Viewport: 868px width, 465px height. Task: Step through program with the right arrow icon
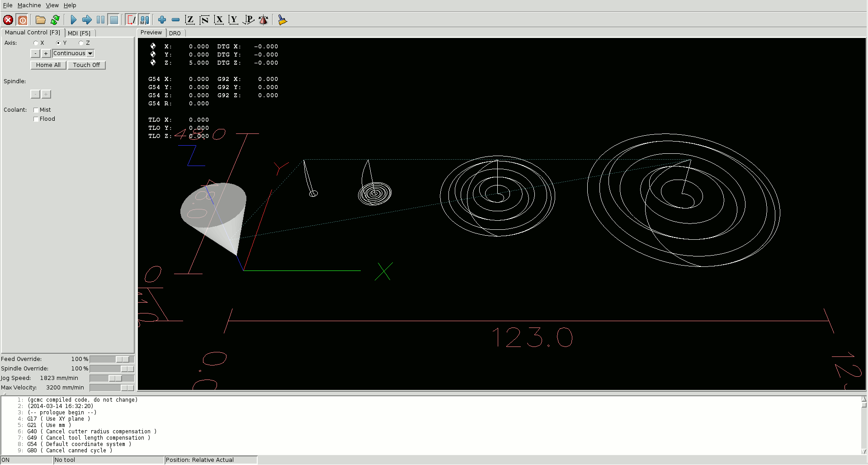click(87, 20)
